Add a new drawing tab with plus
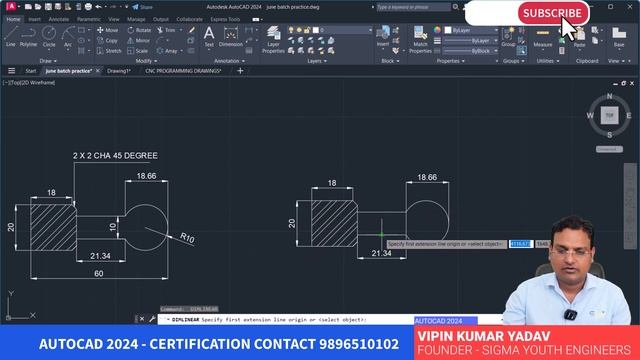The width and height of the screenshot is (640, 360). click(x=240, y=71)
